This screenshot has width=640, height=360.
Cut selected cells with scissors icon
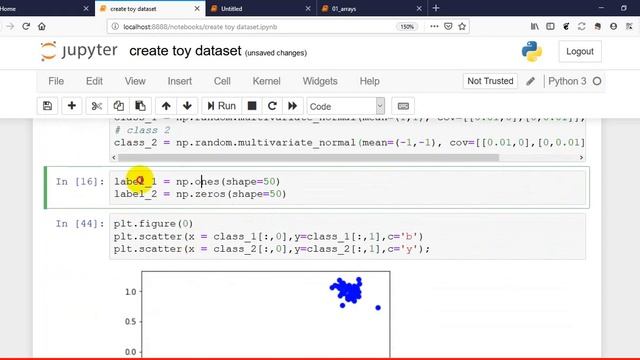pyautogui.click(x=97, y=106)
